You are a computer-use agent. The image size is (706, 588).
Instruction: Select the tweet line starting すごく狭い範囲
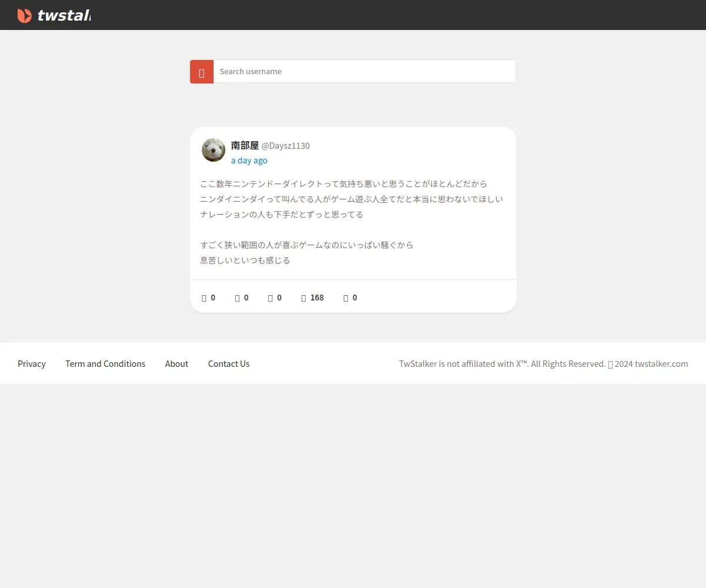click(x=307, y=245)
